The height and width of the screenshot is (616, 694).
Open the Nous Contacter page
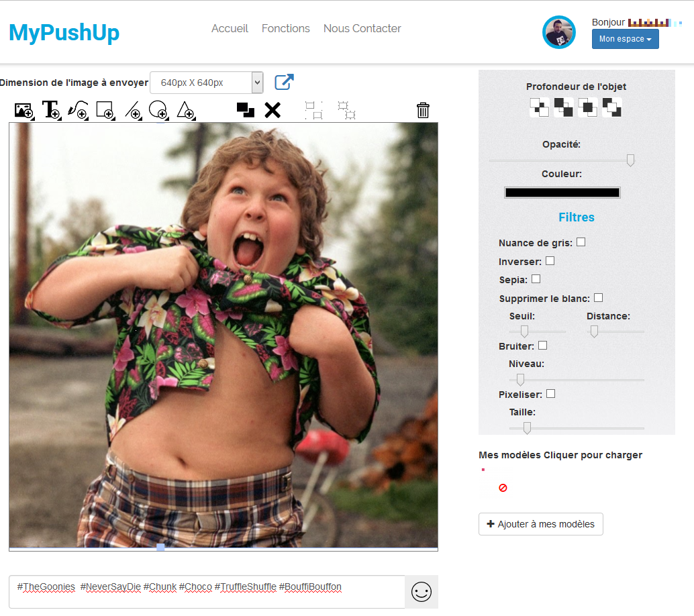point(362,28)
